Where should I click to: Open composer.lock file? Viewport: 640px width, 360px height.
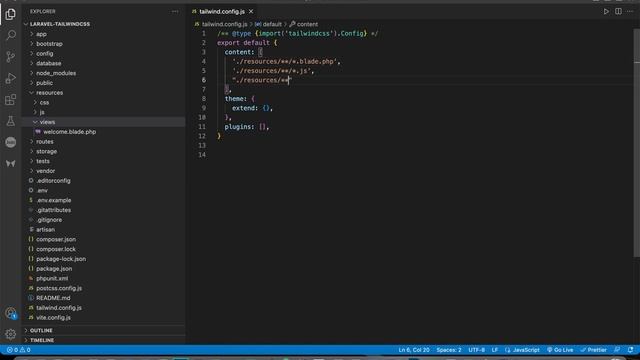pyautogui.click(x=56, y=249)
